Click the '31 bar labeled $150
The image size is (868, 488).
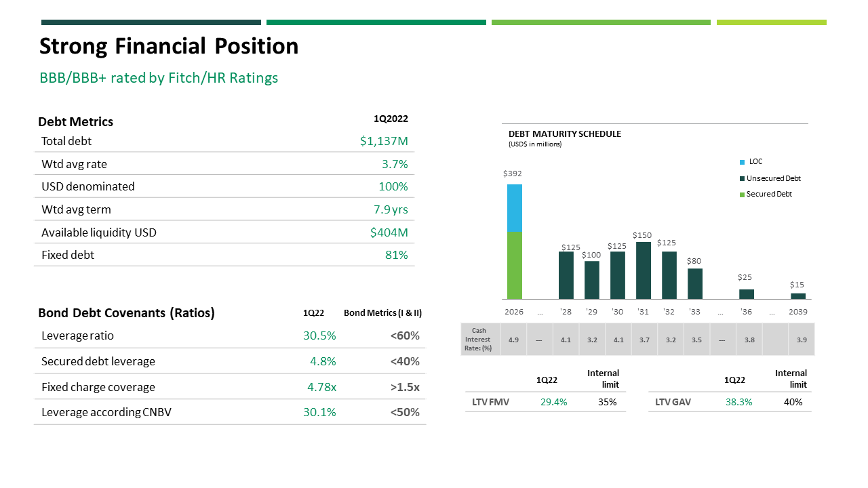[644, 270]
